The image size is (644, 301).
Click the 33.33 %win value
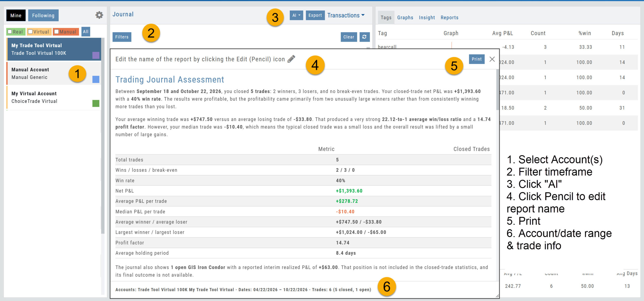click(586, 47)
